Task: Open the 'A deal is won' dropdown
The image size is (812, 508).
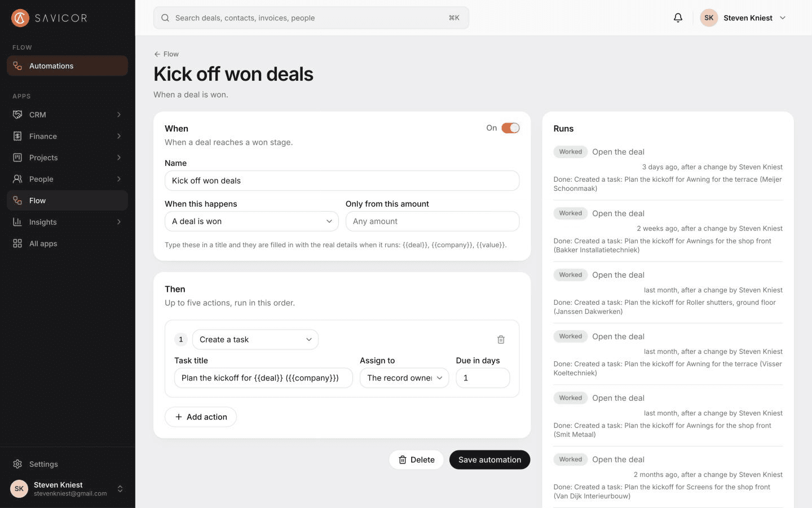Action: coord(251,221)
